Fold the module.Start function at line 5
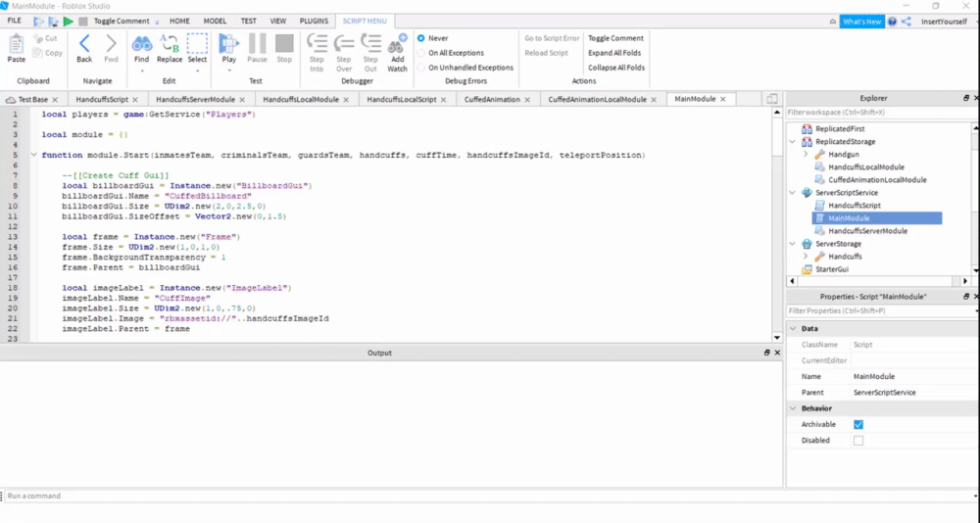 coord(33,155)
